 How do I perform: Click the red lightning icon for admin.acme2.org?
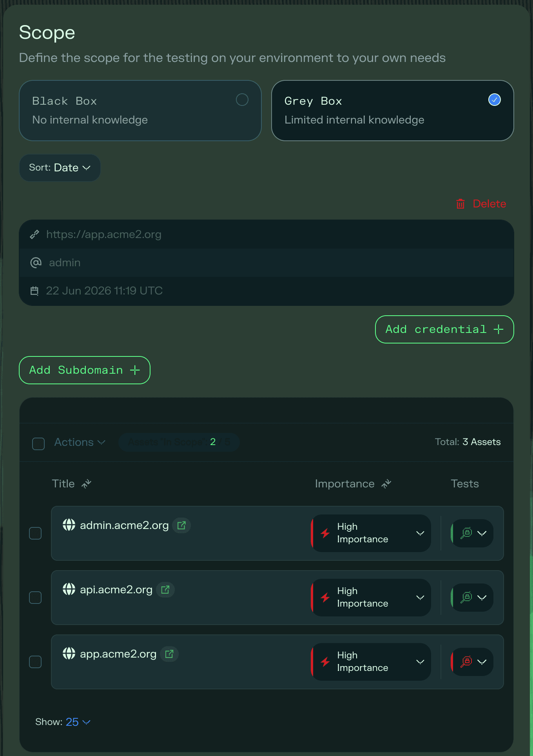[x=325, y=533]
